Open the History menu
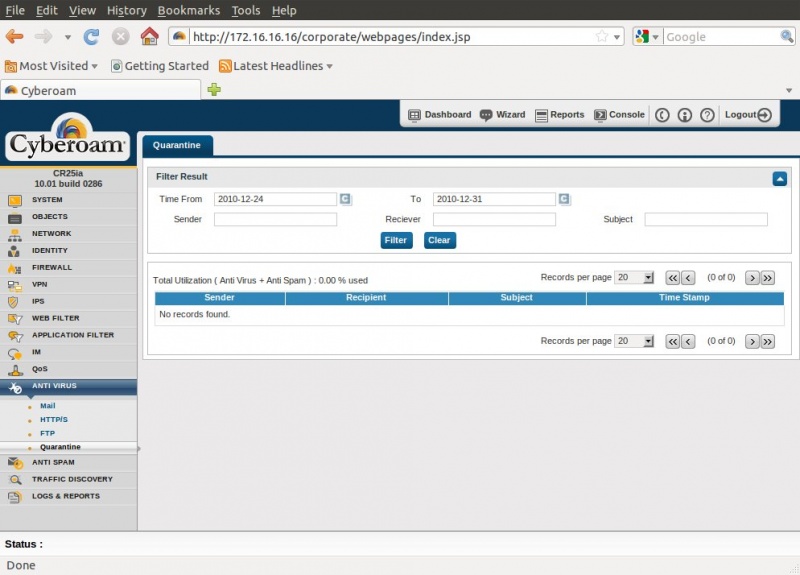This screenshot has height=575, width=800. pyautogui.click(x=127, y=10)
